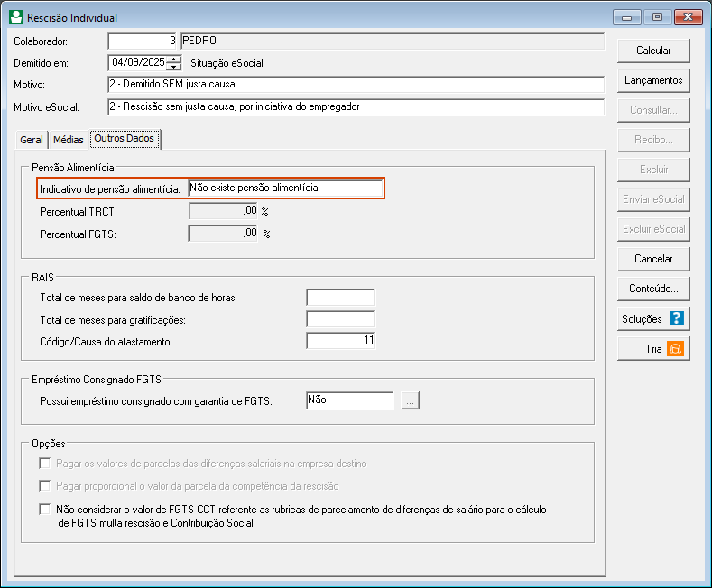Open the FGTS consigned loan ellipsis button
Screen dimensions: 712x588
(x=411, y=400)
